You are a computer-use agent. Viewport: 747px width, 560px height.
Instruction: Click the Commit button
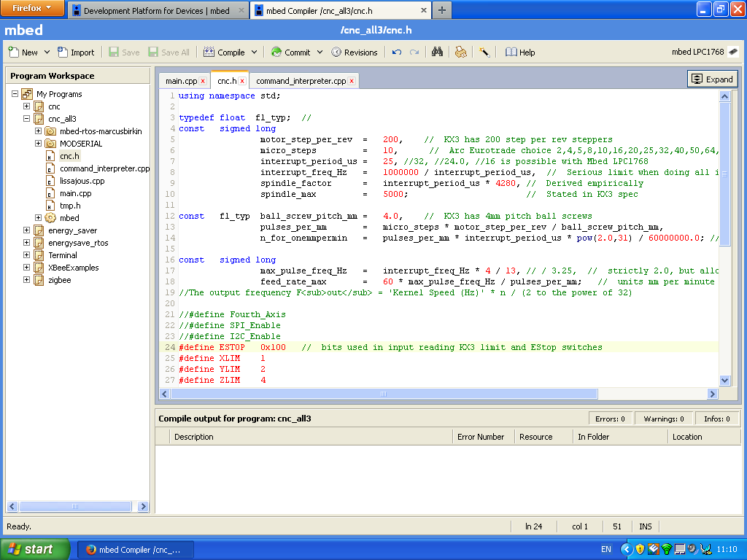[290, 52]
